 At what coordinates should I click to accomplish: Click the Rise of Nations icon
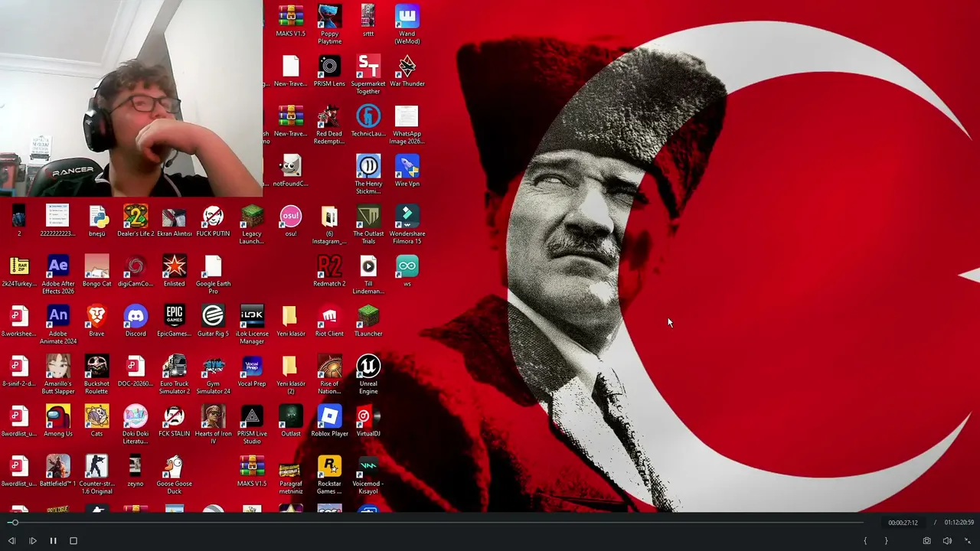click(329, 375)
